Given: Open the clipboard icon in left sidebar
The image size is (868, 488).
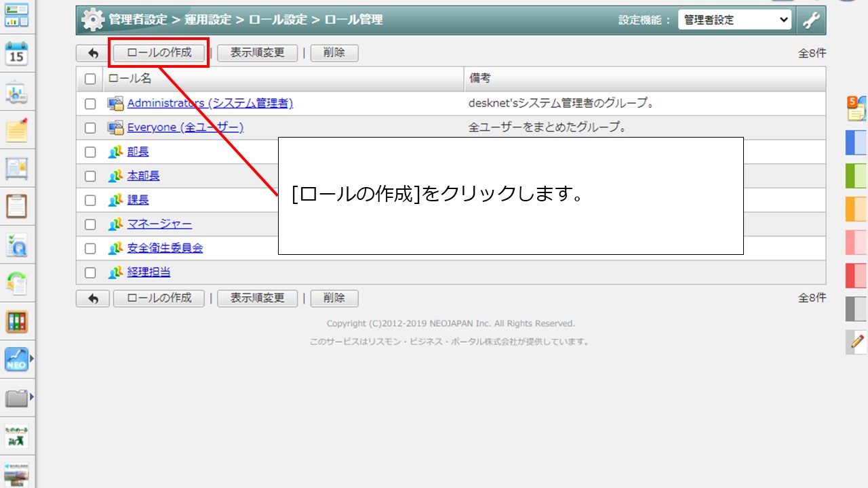Looking at the screenshot, I should click(17, 206).
